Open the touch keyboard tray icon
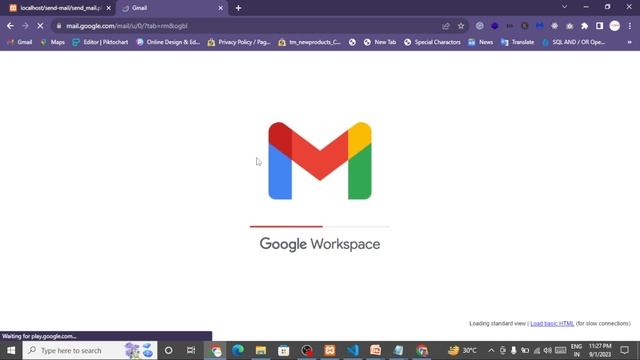The height and width of the screenshot is (360, 640). (560, 350)
